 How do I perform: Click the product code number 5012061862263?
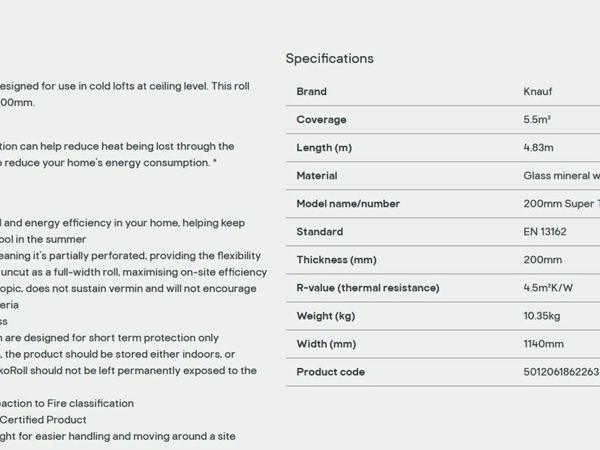(x=561, y=372)
